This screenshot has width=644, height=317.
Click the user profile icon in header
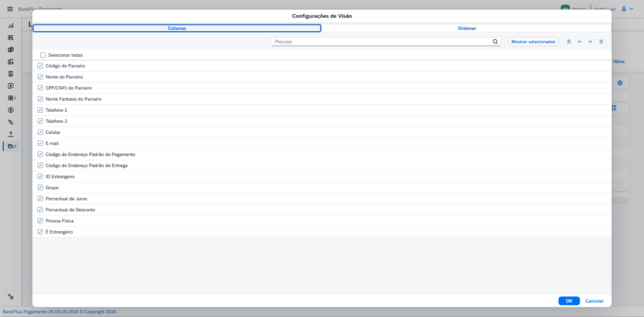(x=624, y=9)
